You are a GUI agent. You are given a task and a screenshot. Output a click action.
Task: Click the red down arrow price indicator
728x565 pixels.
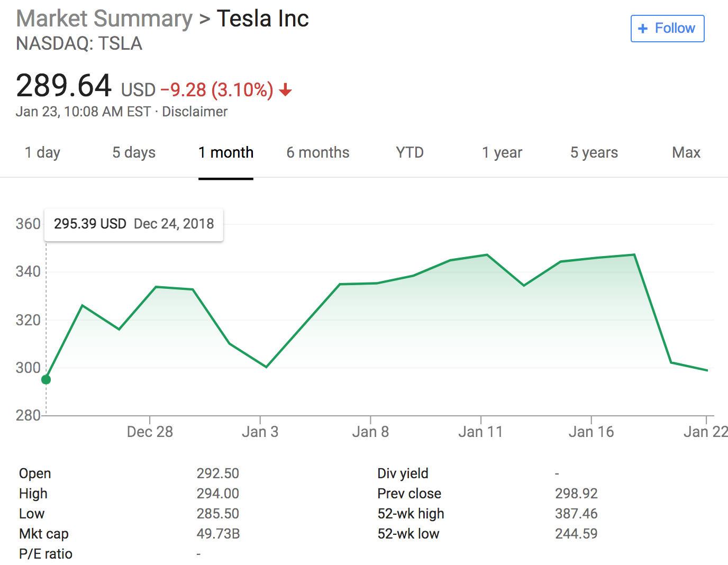(x=285, y=90)
